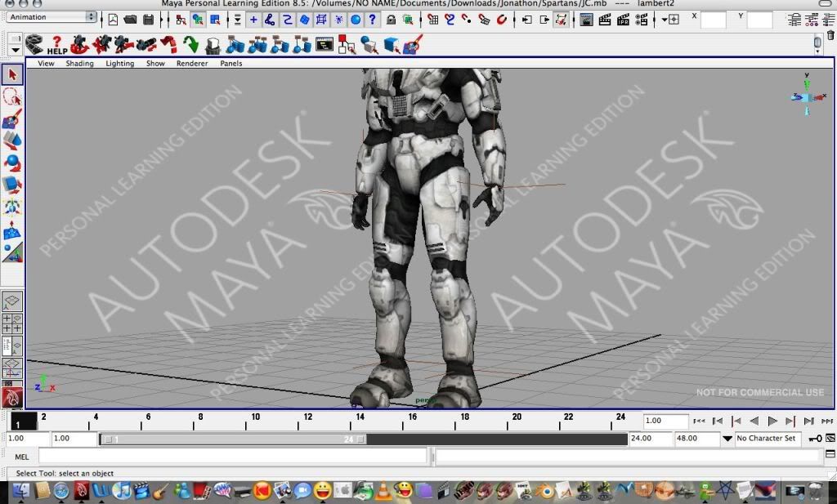Toggle select by hierarchy mode

[181, 20]
